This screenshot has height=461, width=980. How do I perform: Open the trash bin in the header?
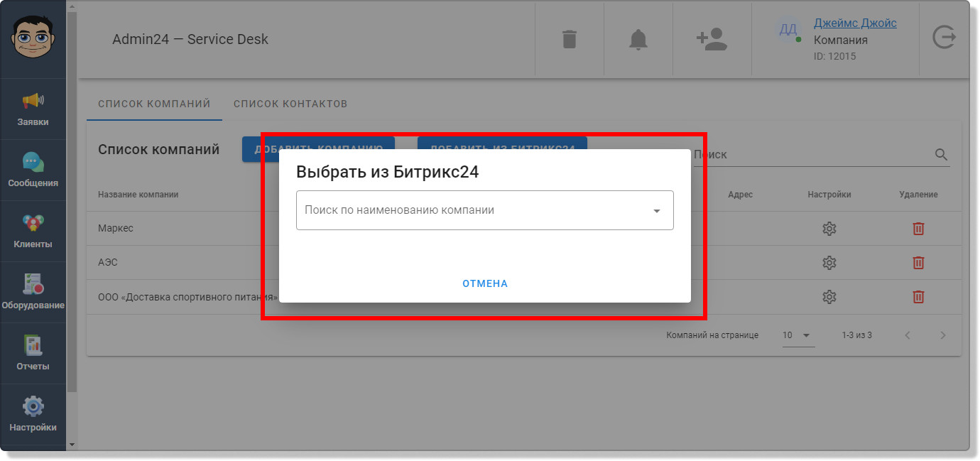tap(569, 39)
